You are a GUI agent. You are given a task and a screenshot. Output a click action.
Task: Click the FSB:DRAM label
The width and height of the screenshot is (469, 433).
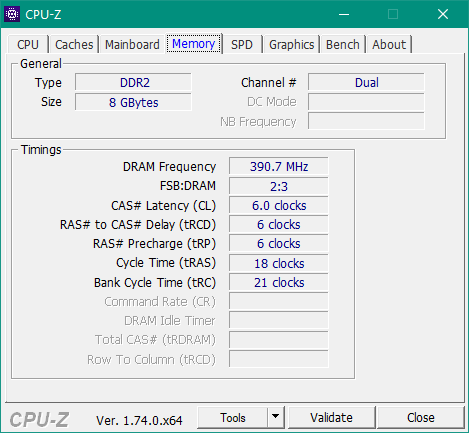(188, 186)
